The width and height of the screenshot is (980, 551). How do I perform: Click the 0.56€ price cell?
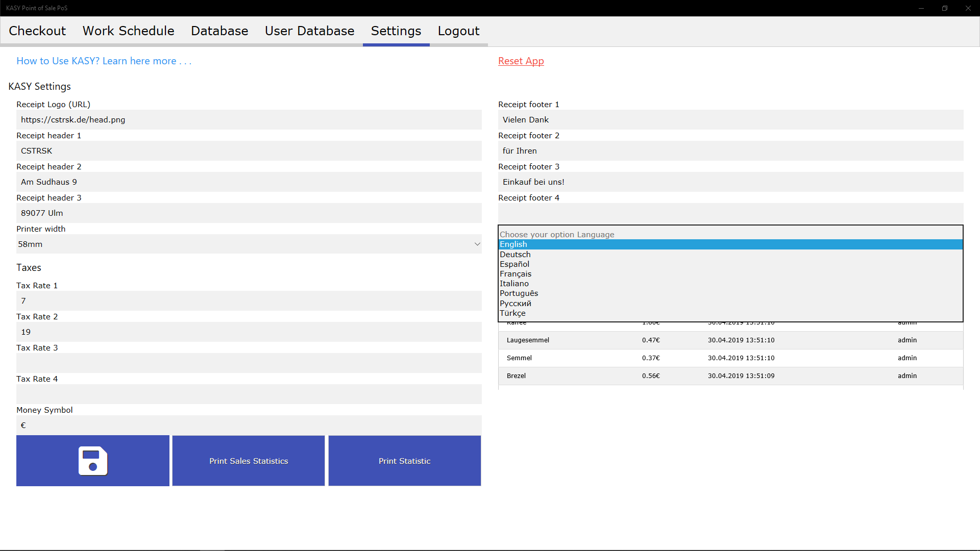pyautogui.click(x=651, y=376)
